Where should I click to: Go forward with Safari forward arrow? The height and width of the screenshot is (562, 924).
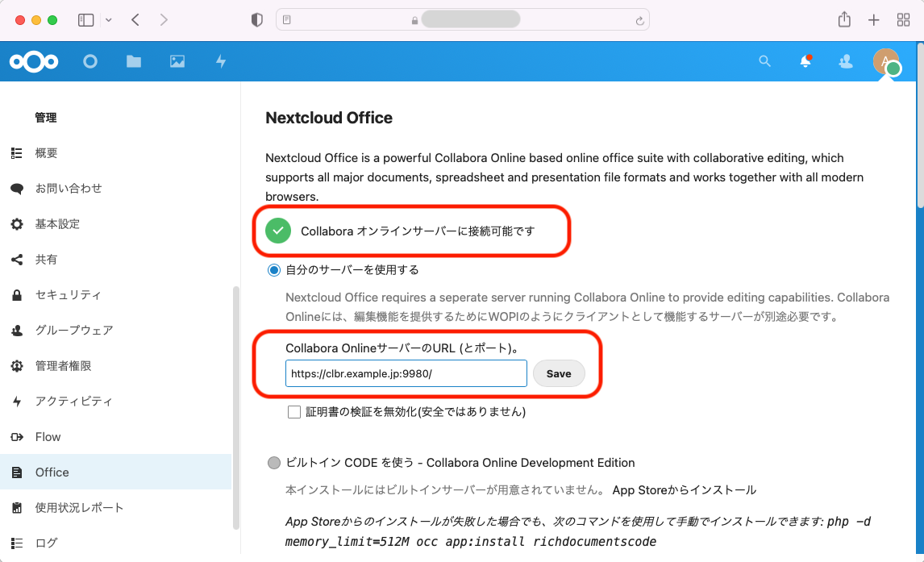164,20
